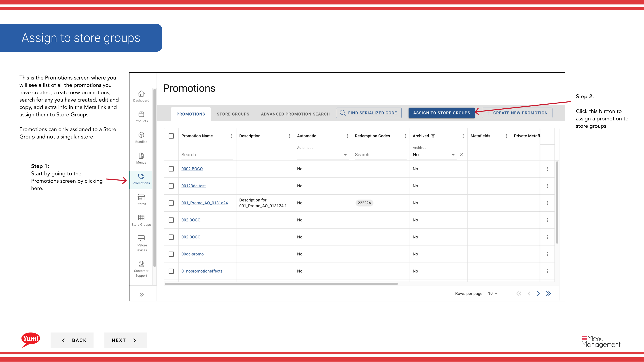Click the table vertical scrollbar

pos(557,202)
